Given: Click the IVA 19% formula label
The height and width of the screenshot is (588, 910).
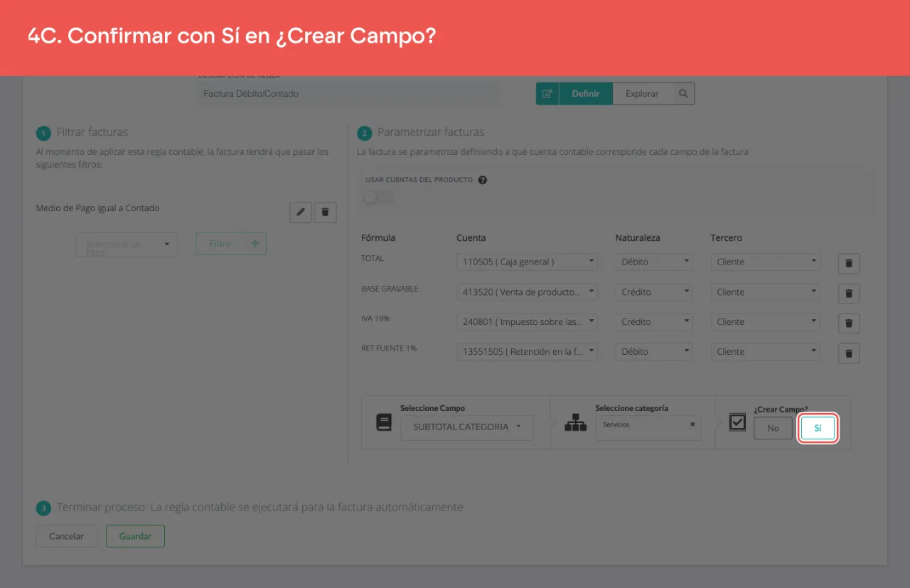Looking at the screenshot, I should click(x=375, y=319).
